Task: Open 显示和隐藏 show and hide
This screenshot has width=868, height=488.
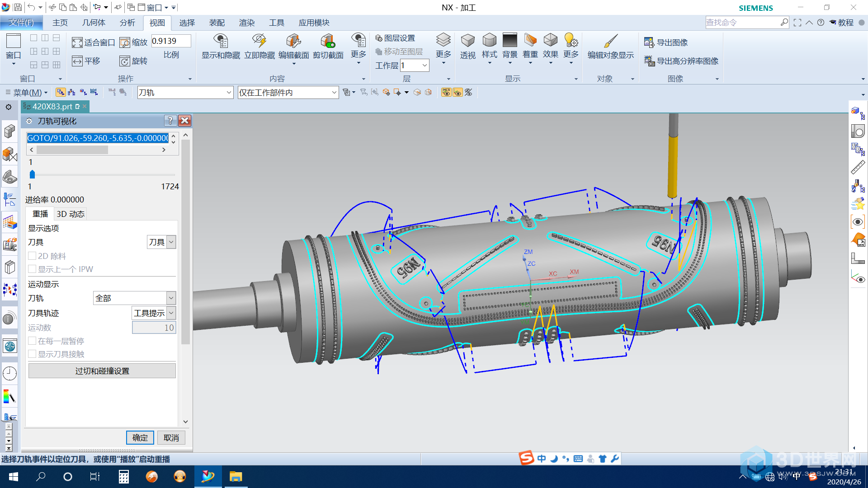Action: pos(221,47)
